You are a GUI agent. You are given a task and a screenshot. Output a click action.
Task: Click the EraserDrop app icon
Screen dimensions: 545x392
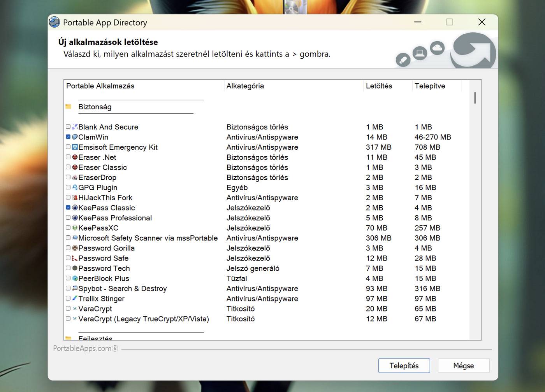point(75,177)
